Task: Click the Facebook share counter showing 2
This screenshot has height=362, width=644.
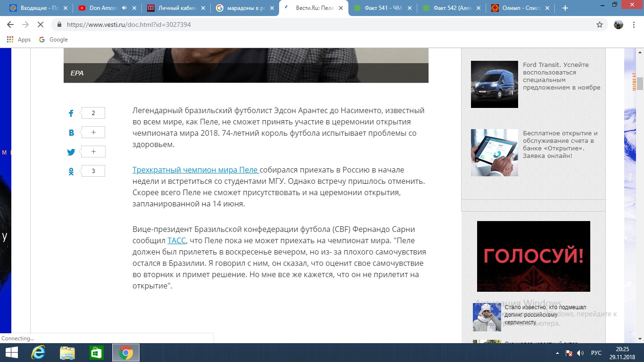Action: click(x=93, y=113)
